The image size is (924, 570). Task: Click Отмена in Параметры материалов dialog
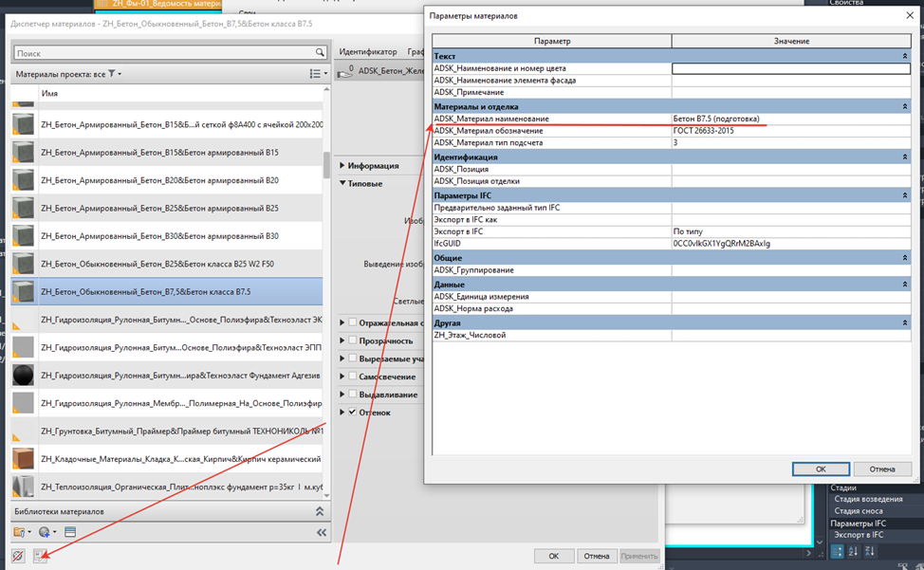pyautogui.click(x=882, y=469)
